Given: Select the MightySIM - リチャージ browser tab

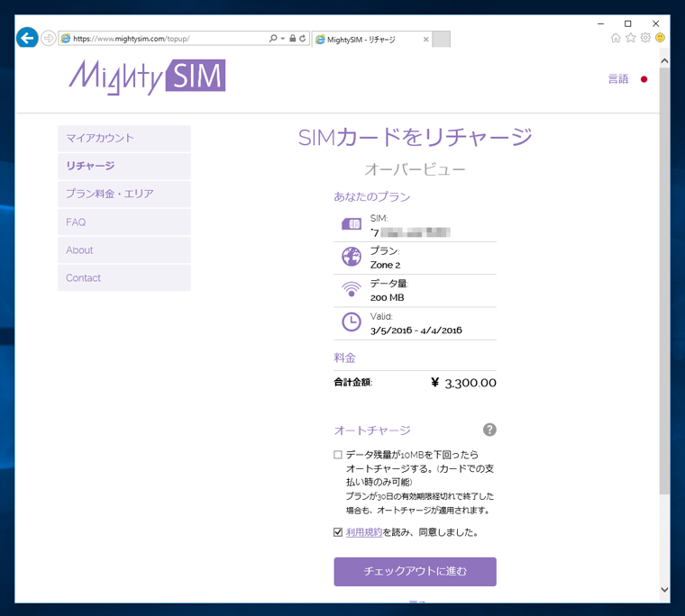Looking at the screenshot, I should pos(371,40).
